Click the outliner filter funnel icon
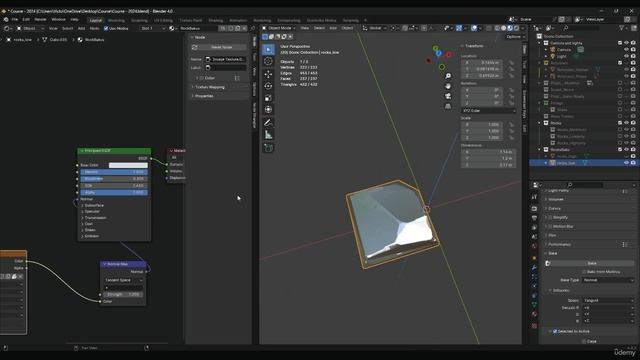640x360 pixels. 622,28
